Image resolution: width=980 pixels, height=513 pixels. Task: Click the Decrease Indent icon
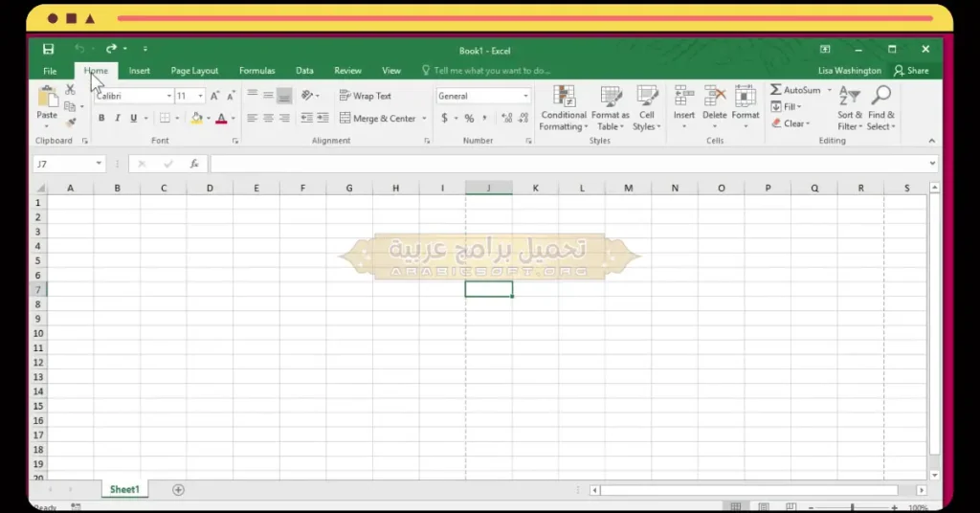click(307, 118)
